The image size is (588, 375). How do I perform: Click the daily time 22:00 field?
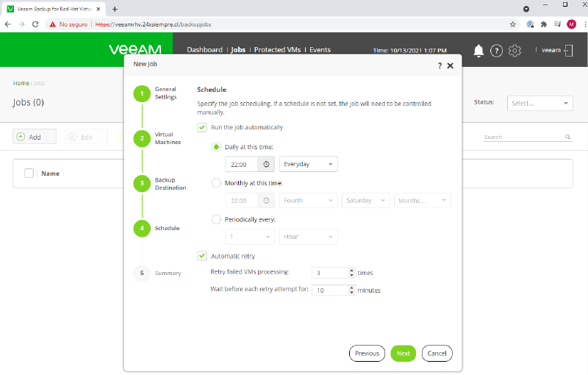(242, 164)
